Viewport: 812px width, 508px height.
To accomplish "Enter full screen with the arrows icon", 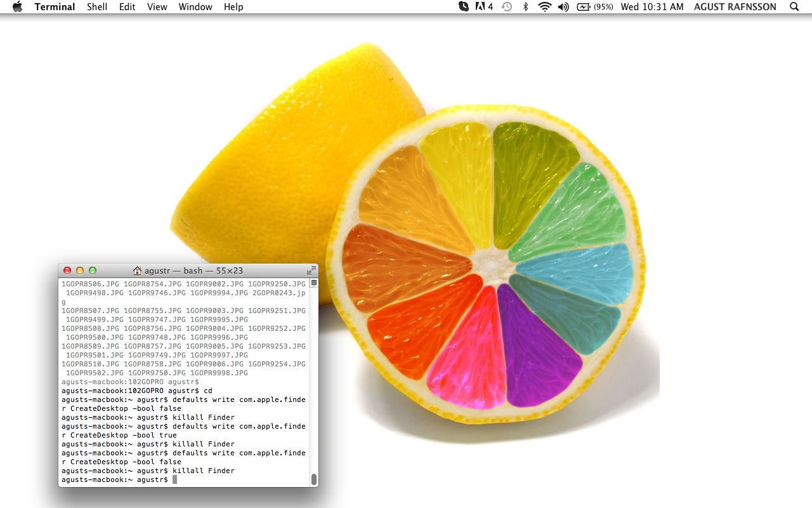I will (311, 271).
